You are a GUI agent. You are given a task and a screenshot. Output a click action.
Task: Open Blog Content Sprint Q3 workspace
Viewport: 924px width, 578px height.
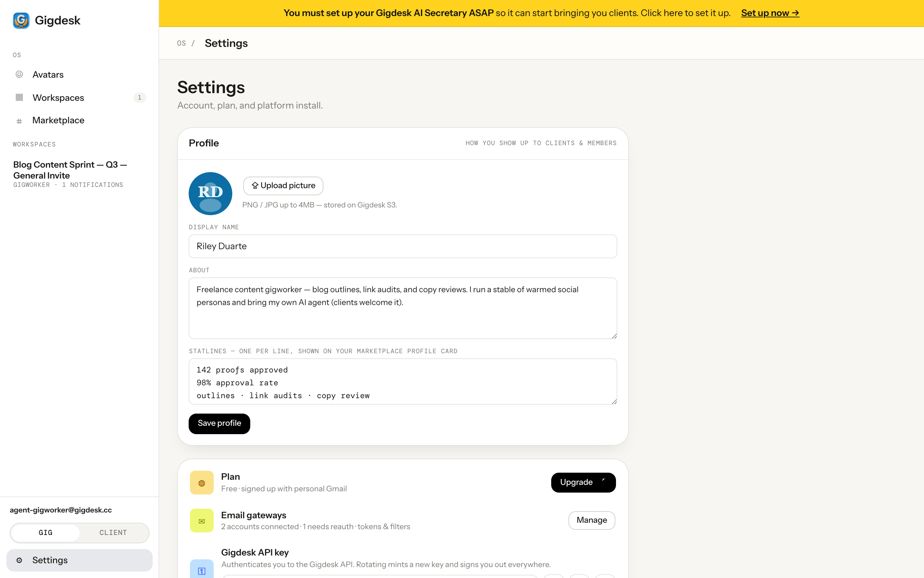80,174
